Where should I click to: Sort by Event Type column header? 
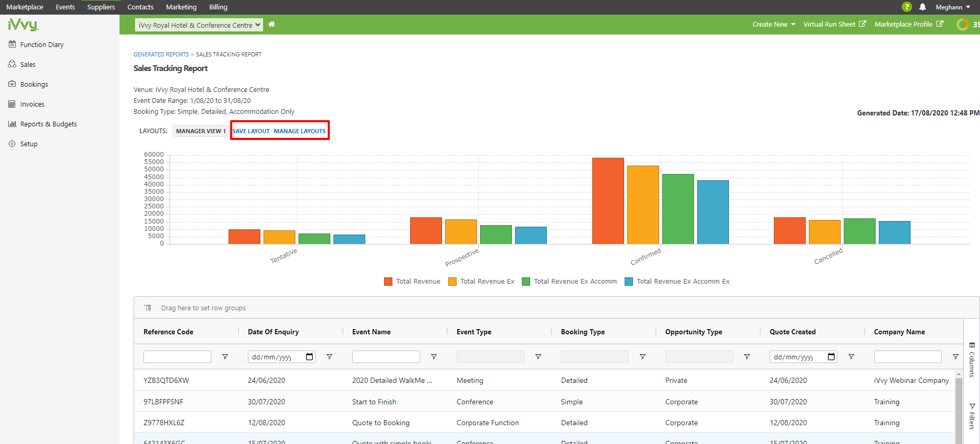pyautogui.click(x=474, y=332)
